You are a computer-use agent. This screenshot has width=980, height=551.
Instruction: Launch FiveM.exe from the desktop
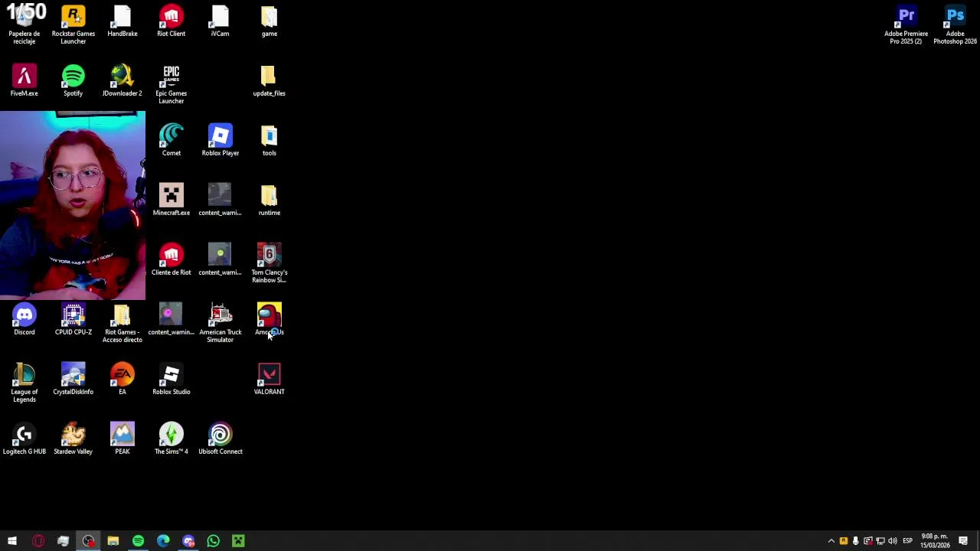coord(24,81)
